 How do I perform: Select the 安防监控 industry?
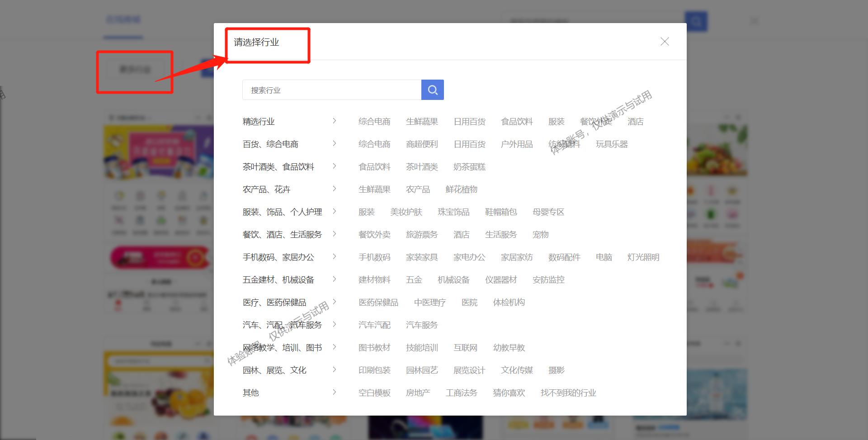tap(548, 279)
